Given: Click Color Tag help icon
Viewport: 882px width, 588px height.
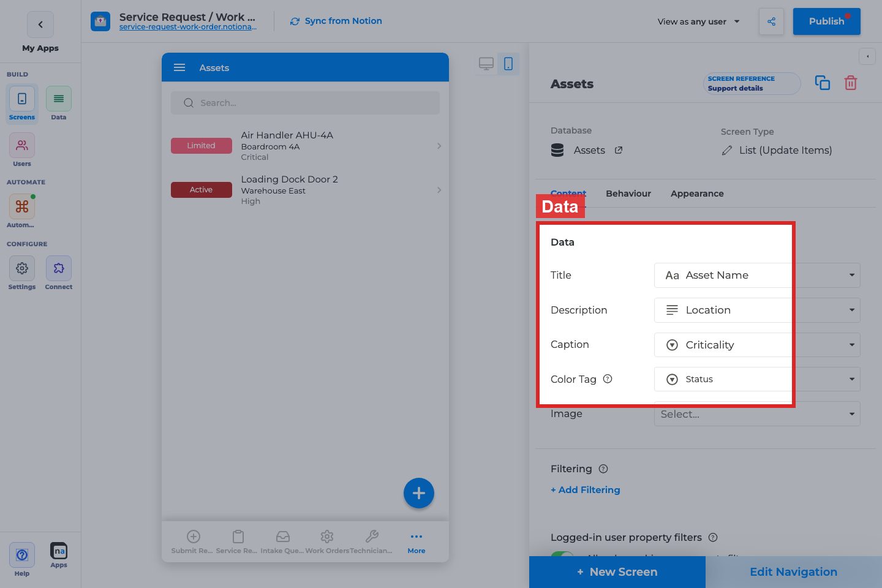Looking at the screenshot, I should [x=608, y=379].
